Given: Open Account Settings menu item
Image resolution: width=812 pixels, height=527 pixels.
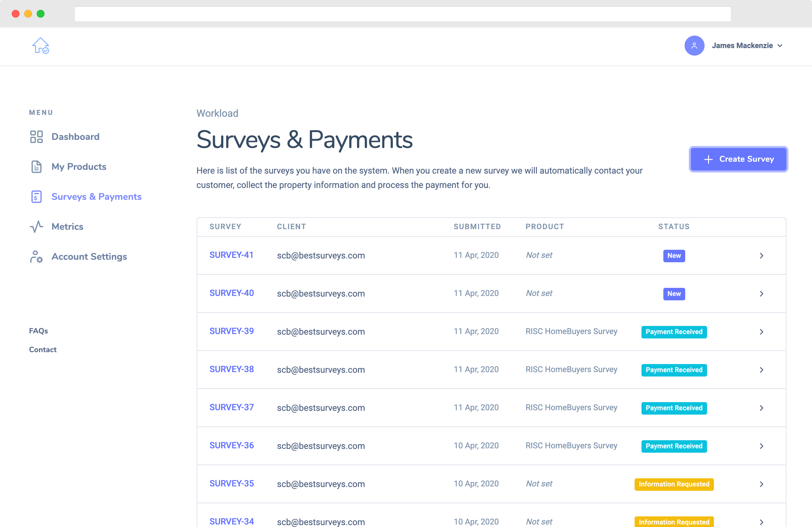Looking at the screenshot, I should point(89,257).
